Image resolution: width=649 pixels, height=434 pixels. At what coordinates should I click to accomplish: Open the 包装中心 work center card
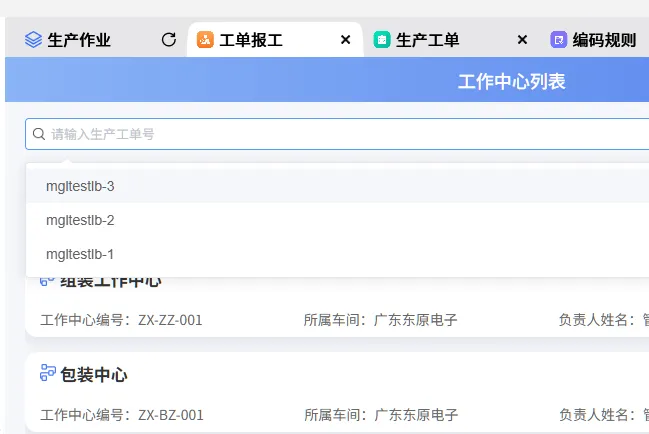pyautogui.click(x=93, y=375)
